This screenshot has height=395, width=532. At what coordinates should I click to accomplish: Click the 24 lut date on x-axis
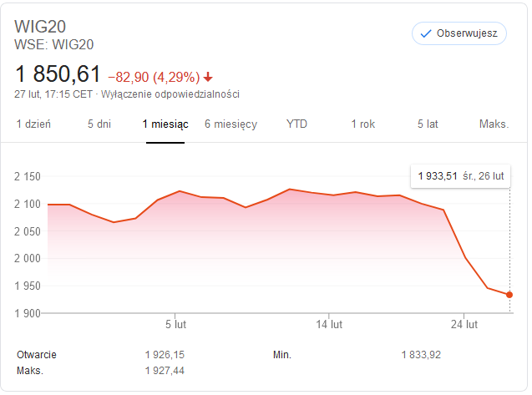[464, 325]
